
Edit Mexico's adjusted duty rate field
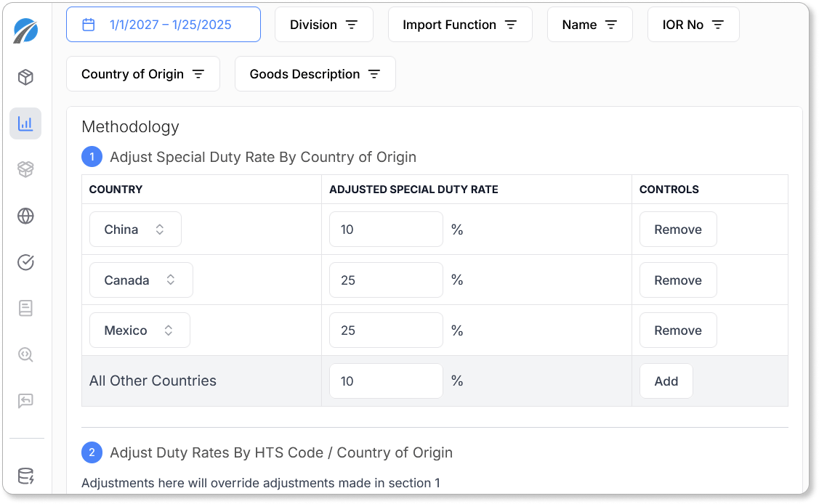point(386,330)
